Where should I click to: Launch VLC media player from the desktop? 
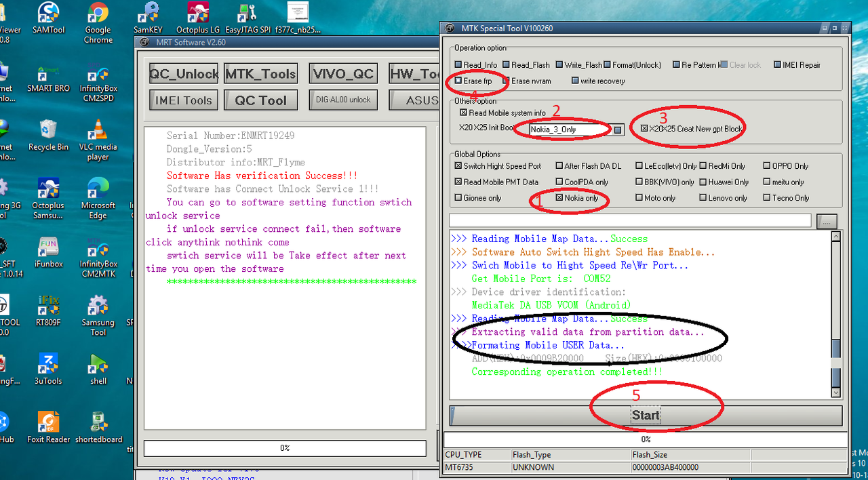pos(98,140)
